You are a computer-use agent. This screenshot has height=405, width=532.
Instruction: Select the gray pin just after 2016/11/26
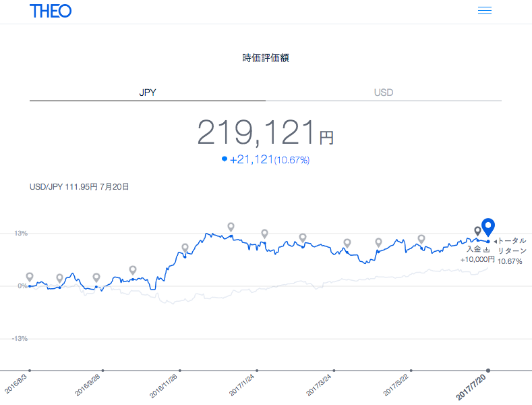pos(185,248)
